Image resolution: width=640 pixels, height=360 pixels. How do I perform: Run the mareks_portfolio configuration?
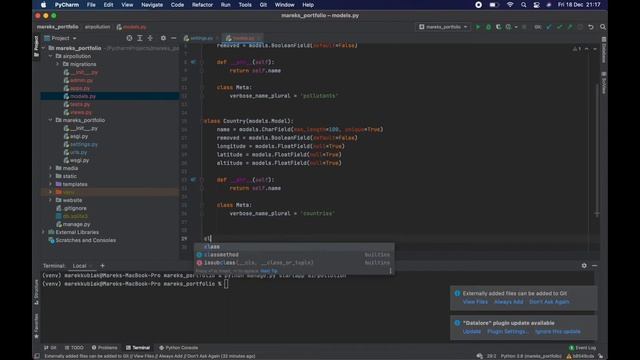[x=478, y=27]
